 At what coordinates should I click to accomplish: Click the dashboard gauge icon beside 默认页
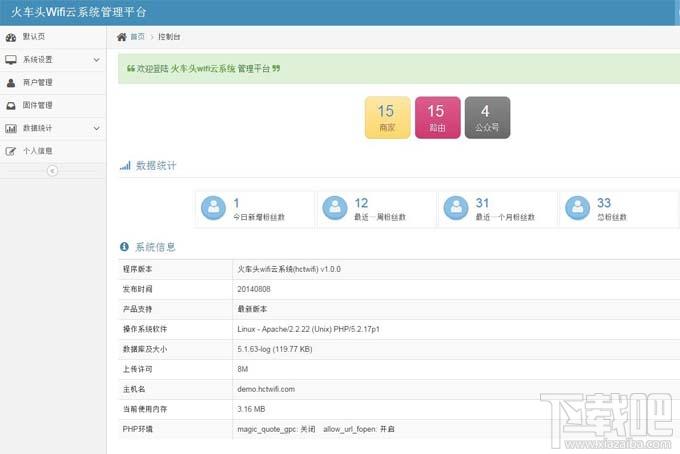coord(11,37)
